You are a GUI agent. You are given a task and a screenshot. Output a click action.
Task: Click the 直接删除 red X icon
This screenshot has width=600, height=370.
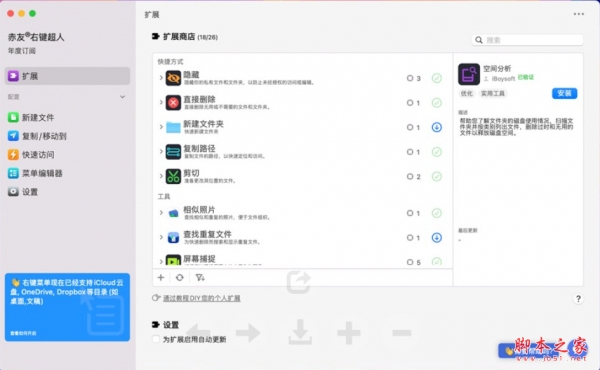(x=173, y=103)
